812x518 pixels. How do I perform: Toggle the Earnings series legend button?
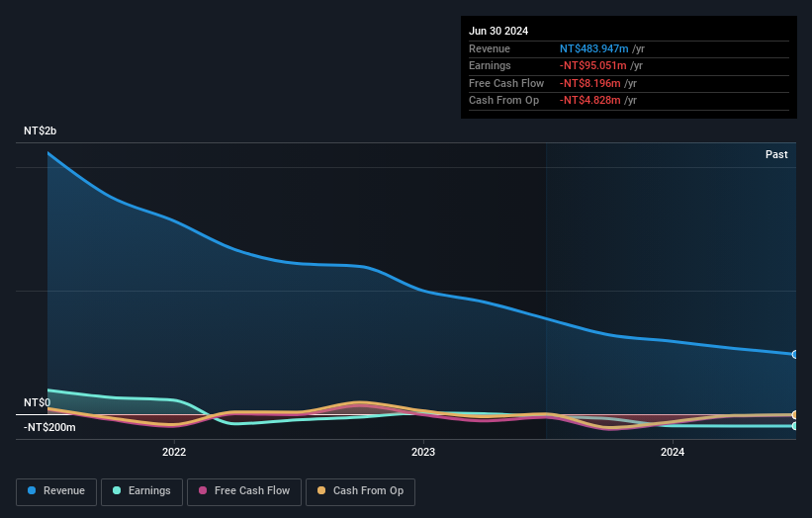click(x=141, y=491)
